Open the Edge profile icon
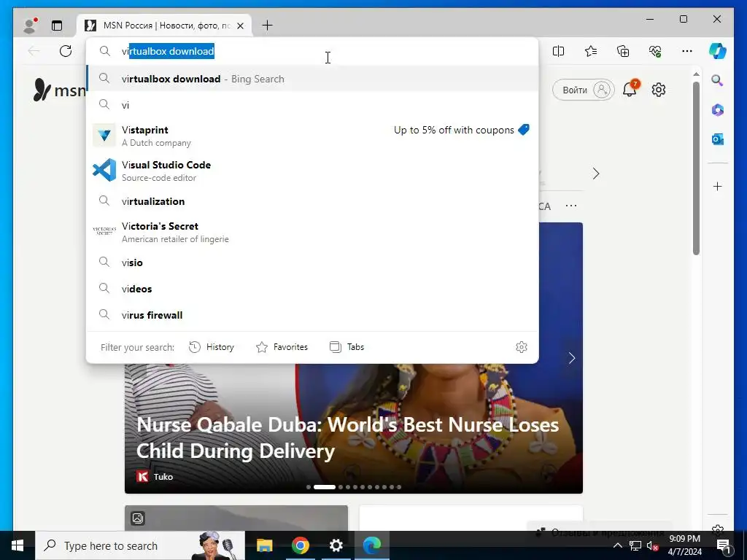The image size is (747, 560). coord(30,26)
